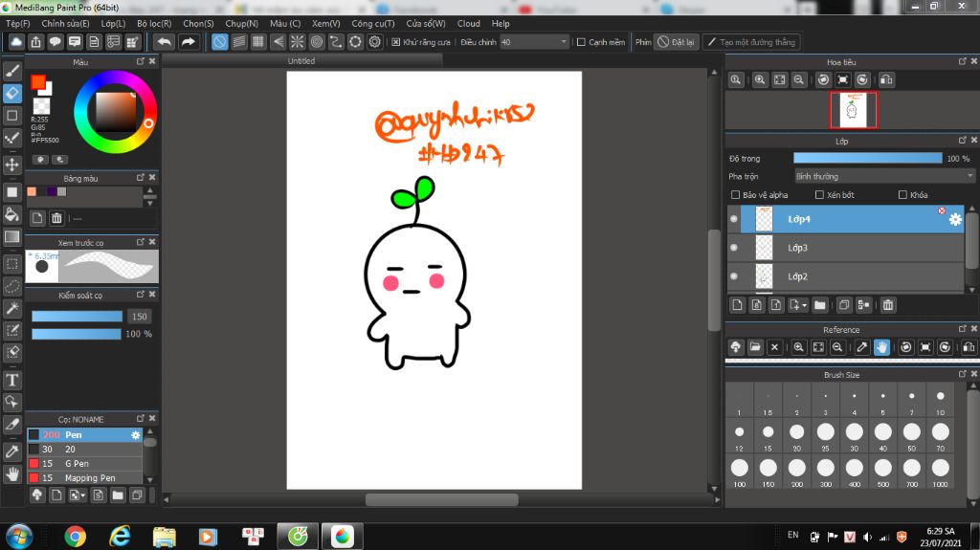Open the Lớp(L) menu
980x550 pixels.
tap(113, 23)
